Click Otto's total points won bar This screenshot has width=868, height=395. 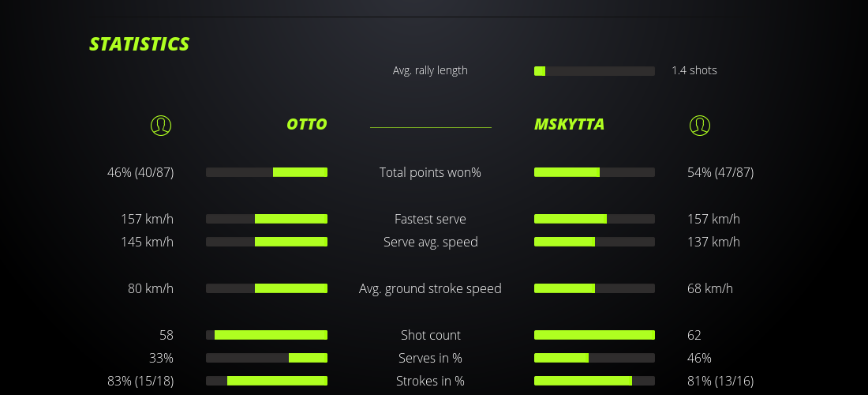(267, 172)
